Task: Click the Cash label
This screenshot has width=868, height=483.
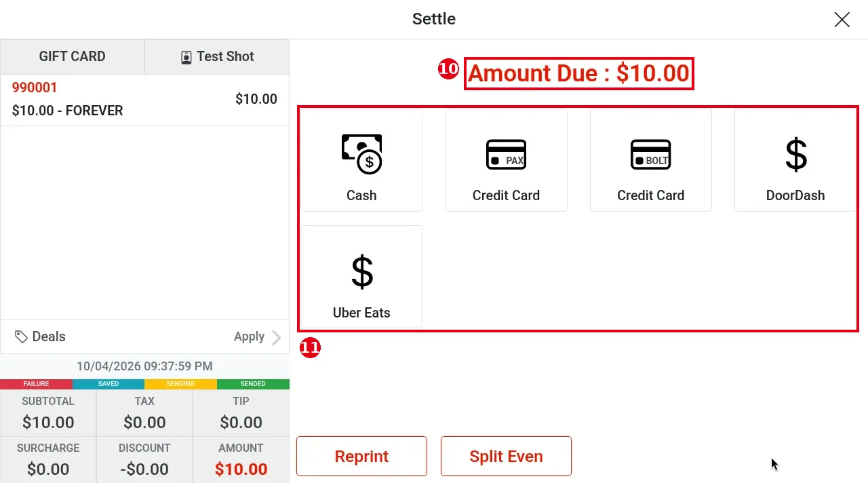Action: pyautogui.click(x=361, y=195)
